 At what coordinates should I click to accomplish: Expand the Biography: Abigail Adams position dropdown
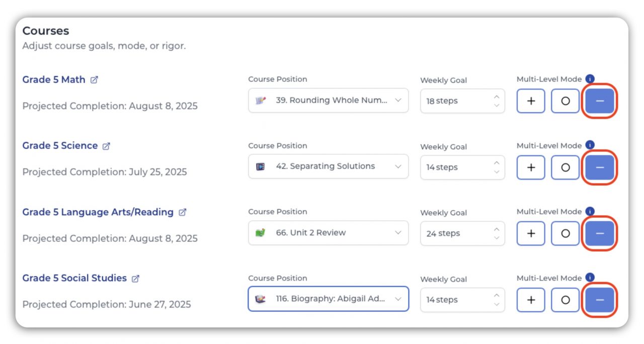point(328,299)
